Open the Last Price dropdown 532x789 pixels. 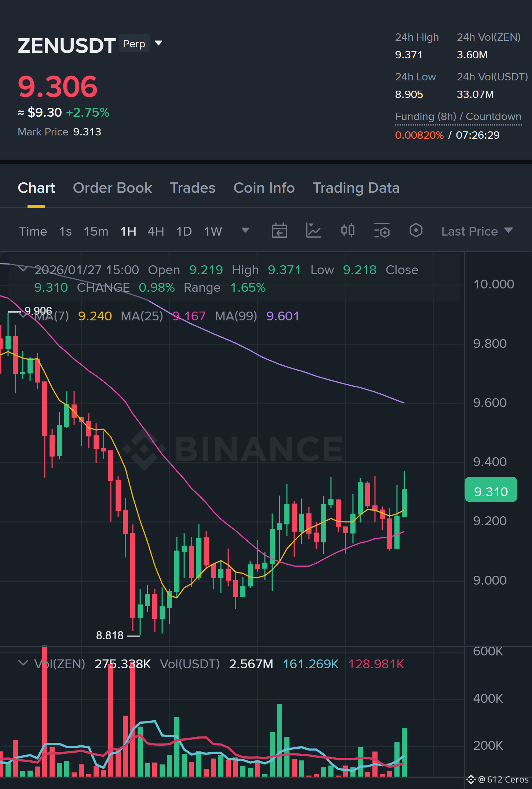pyautogui.click(x=477, y=231)
